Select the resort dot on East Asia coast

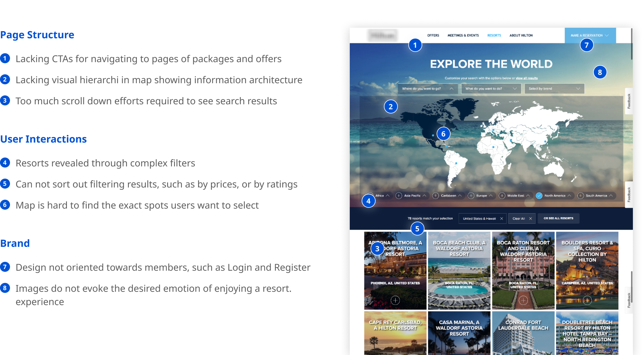point(545,141)
